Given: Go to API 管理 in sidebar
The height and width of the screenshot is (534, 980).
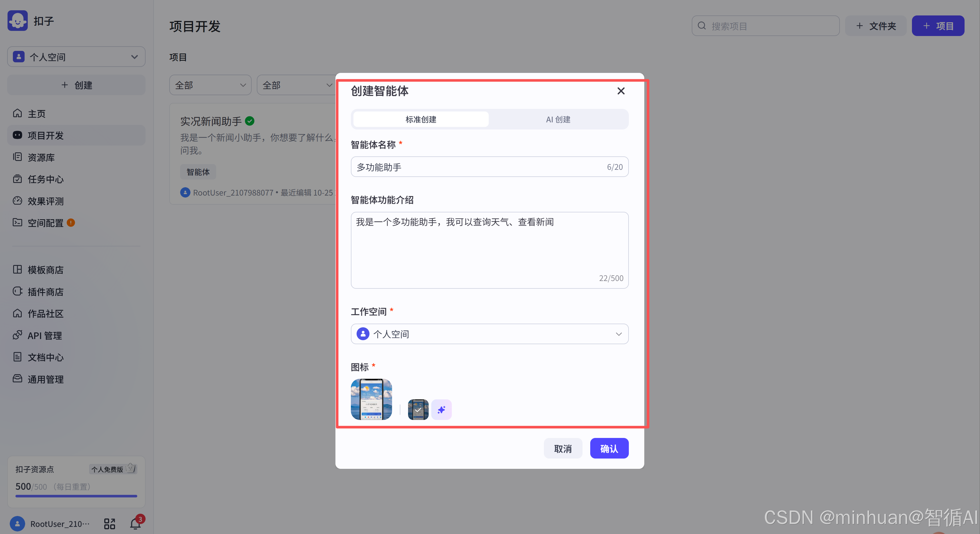Looking at the screenshot, I should pos(45,335).
